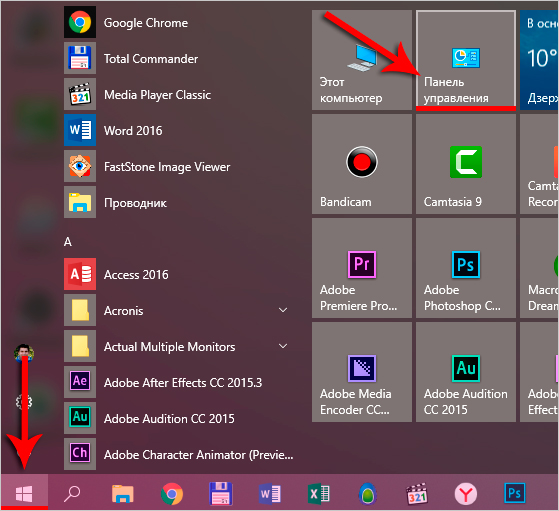
Task: Open Google Chrome from the app list
Action: coord(178,22)
